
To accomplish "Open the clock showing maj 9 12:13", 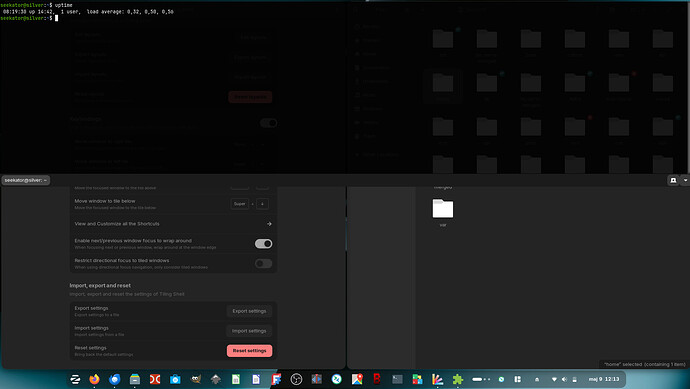I will pyautogui.click(x=604, y=379).
